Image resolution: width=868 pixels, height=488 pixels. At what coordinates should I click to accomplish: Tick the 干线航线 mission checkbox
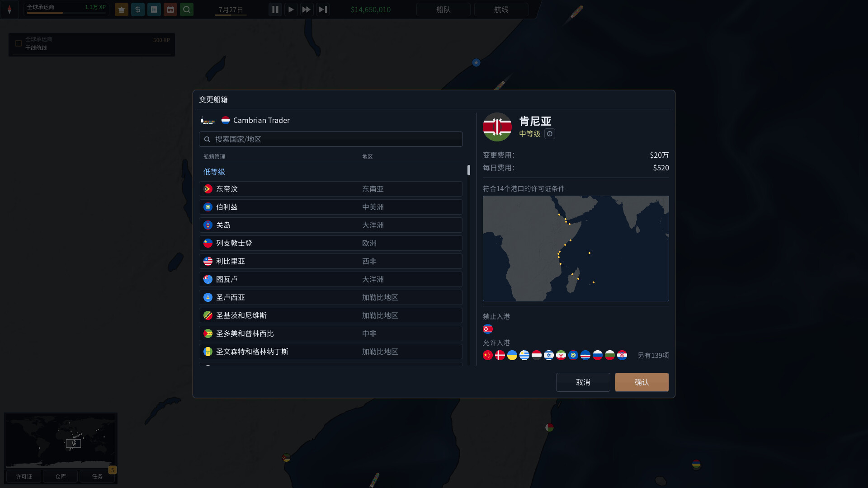[x=19, y=43]
